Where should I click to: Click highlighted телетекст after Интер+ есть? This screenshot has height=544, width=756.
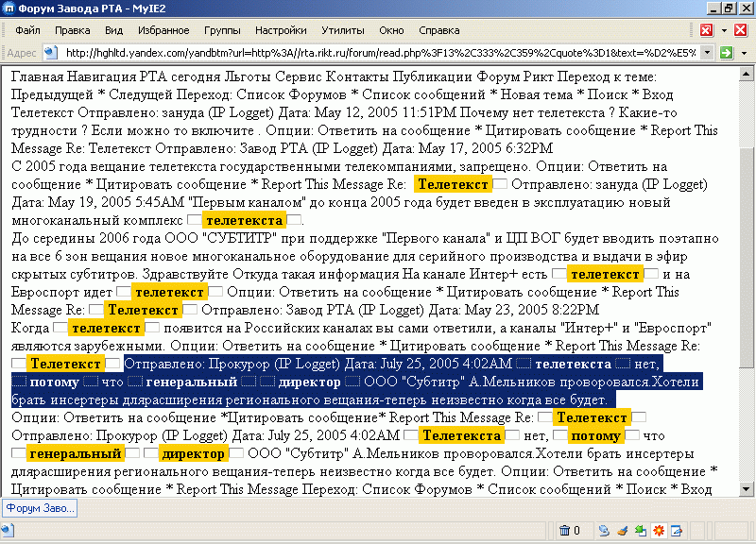(x=605, y=274)
